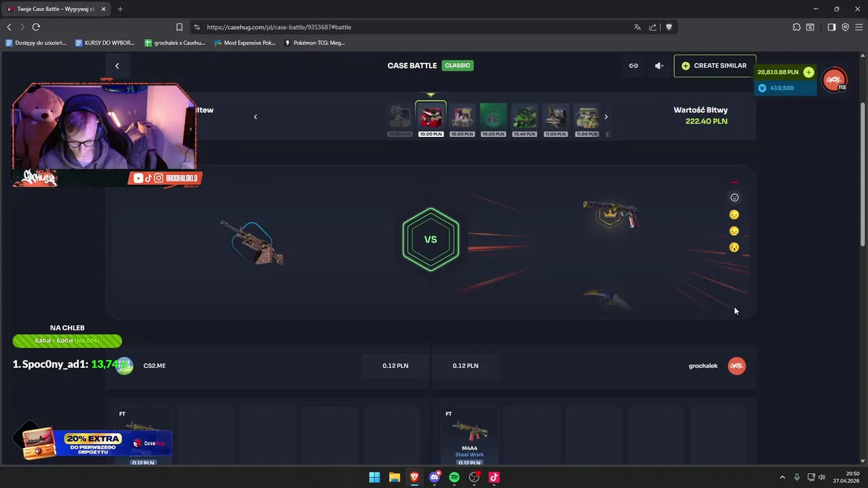Open the taskbar clock showing 20:50

coord(848,477)
